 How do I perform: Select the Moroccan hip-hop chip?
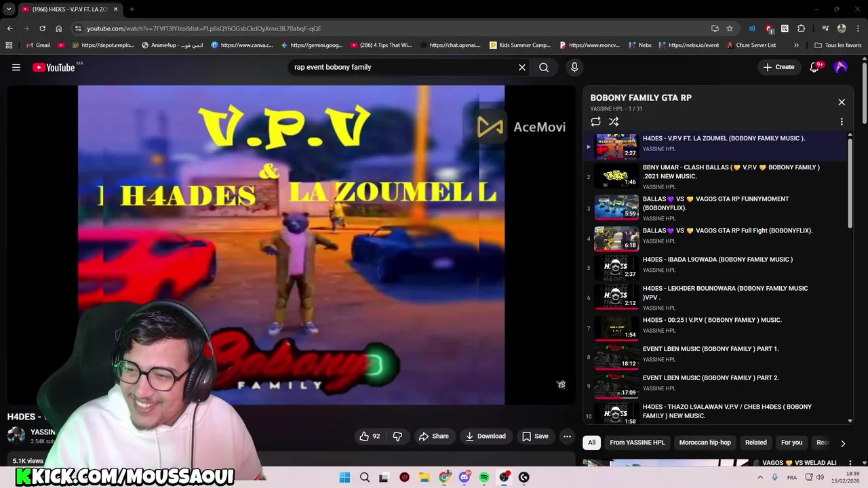(705, 443)
